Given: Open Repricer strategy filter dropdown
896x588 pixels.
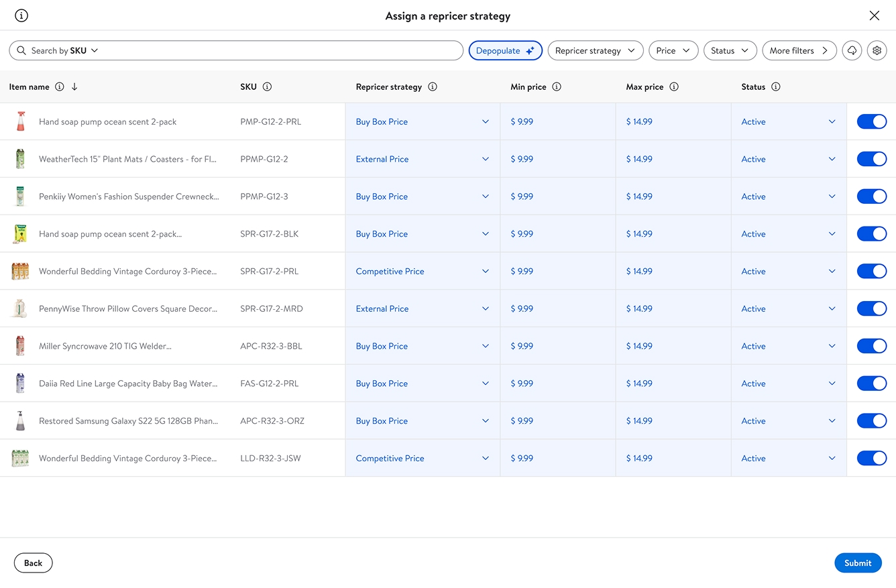Looking at the screenshot, I should [595, 50].
